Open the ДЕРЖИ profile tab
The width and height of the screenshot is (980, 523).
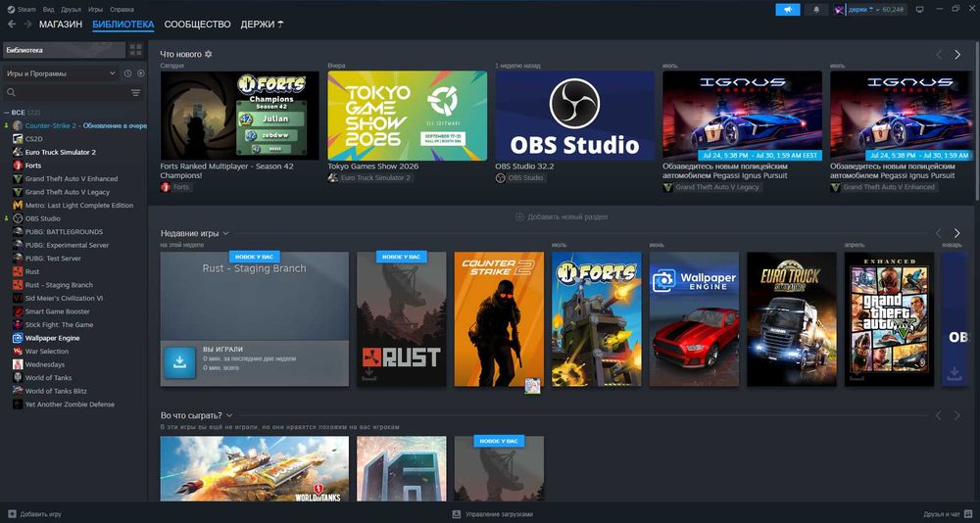coord(263,24)
